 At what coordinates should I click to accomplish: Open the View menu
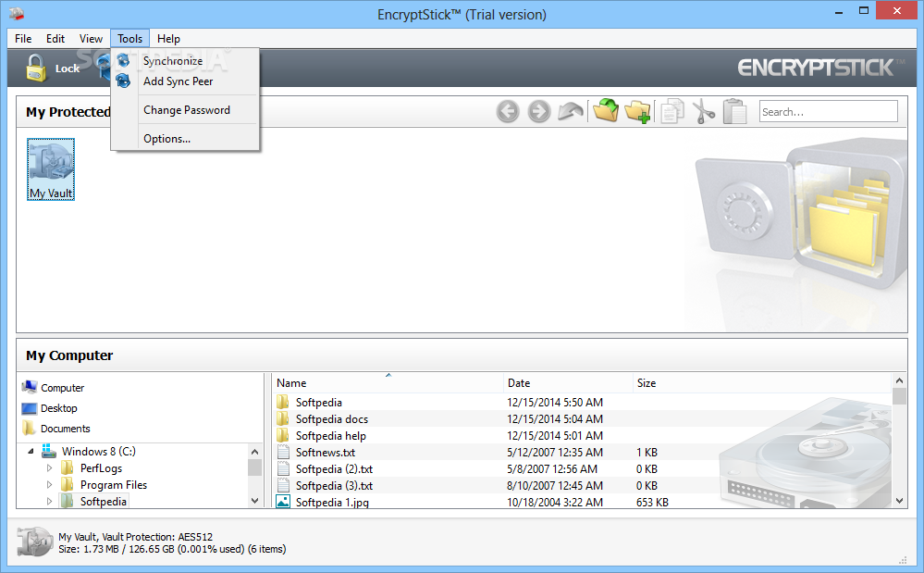coord(91,38)
